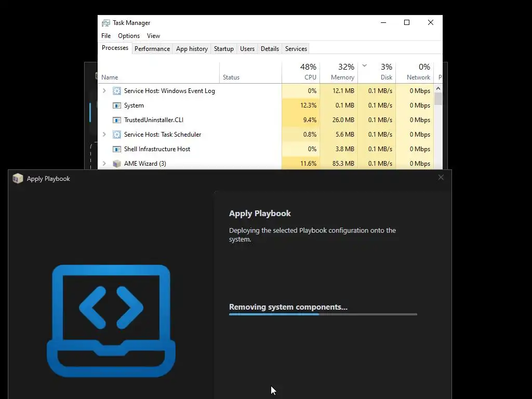Switch to the App history tab
Image resolution: width=532 pixels, height=399 pixels.
point(192,49)
